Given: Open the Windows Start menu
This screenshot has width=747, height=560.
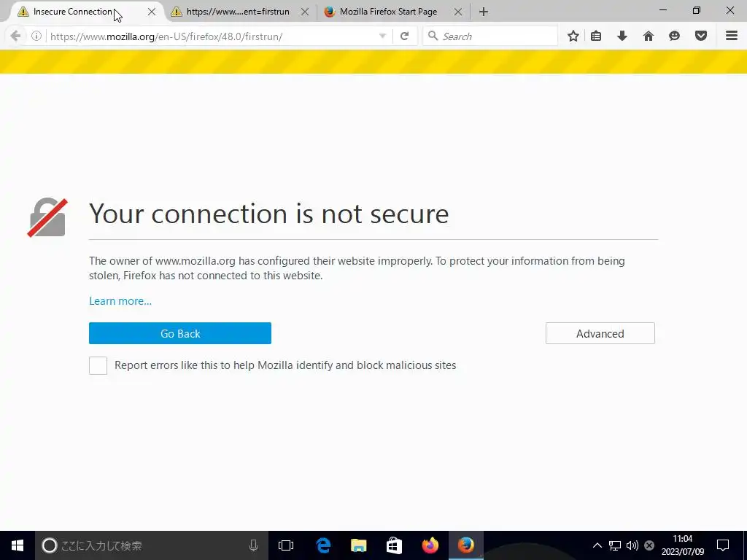Looking at the screenshot, I should (18, 545).
